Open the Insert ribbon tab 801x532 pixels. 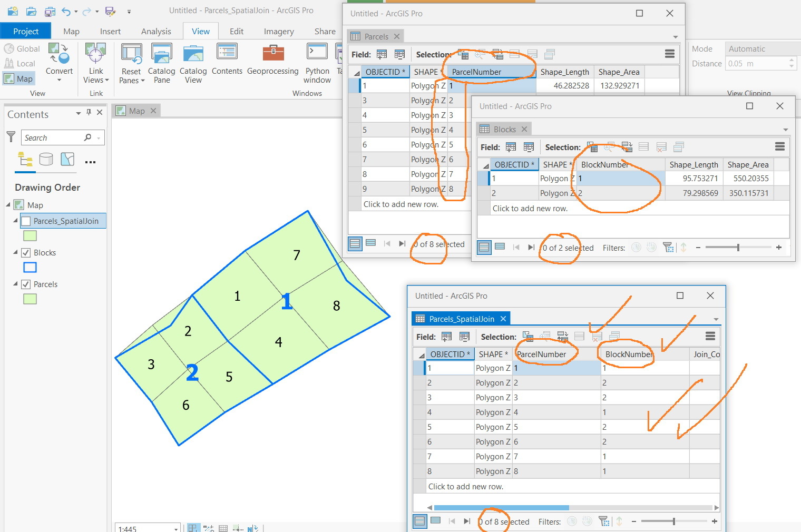[110, 31]
